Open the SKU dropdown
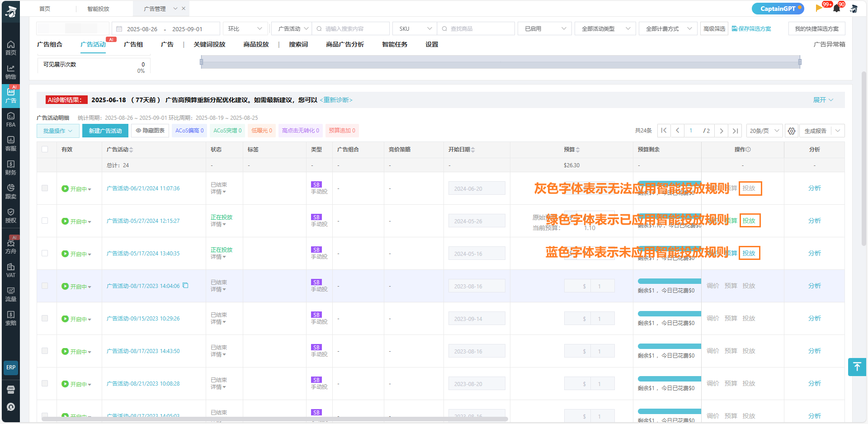868x424 pixels. click(x=415, y=28)
